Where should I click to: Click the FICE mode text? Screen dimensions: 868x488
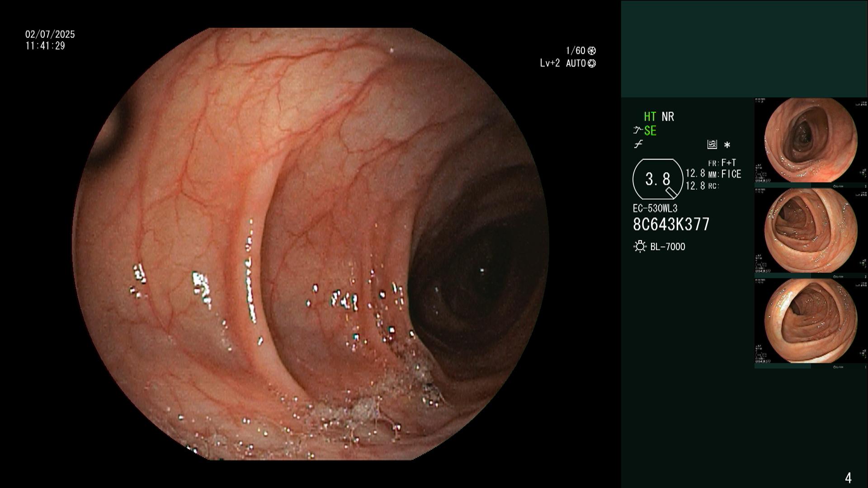tap(731, 174)
